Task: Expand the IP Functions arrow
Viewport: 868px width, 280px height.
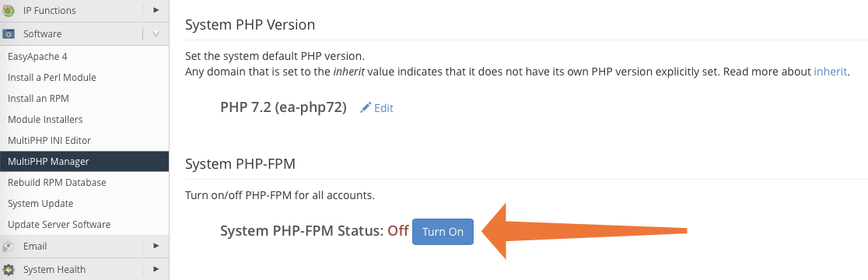Action: pos(156,10)
